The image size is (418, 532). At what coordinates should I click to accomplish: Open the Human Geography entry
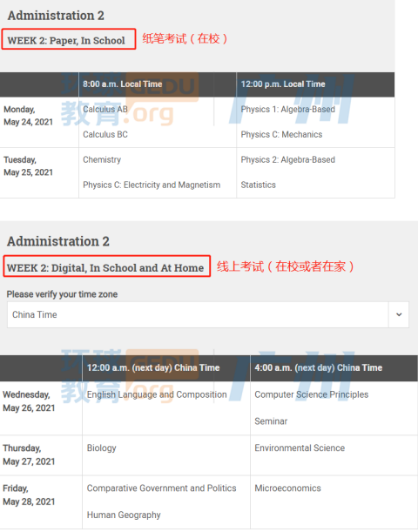tap(124, 515)
